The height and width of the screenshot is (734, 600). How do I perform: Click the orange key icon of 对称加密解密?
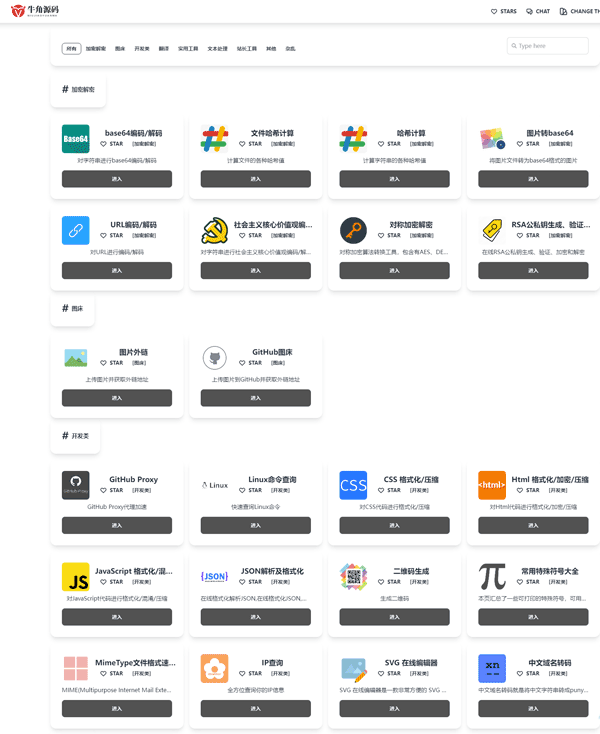(353, 230)
